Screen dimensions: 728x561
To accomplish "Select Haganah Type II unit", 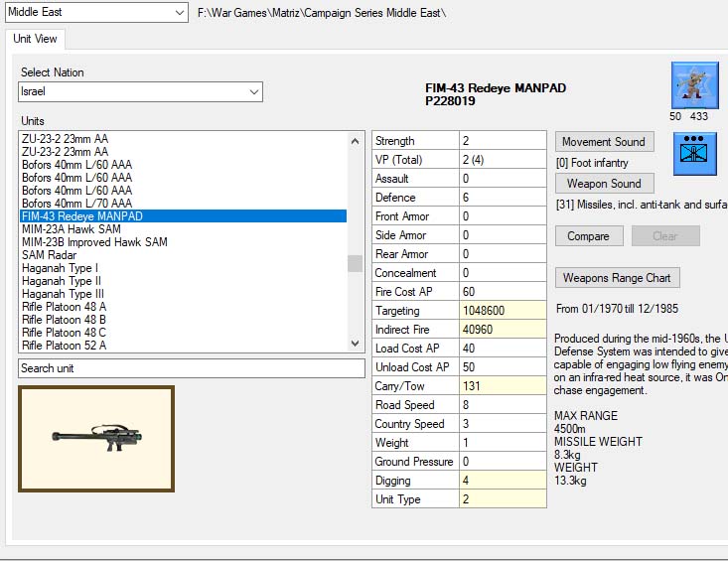I will click(x=184, y=281).
